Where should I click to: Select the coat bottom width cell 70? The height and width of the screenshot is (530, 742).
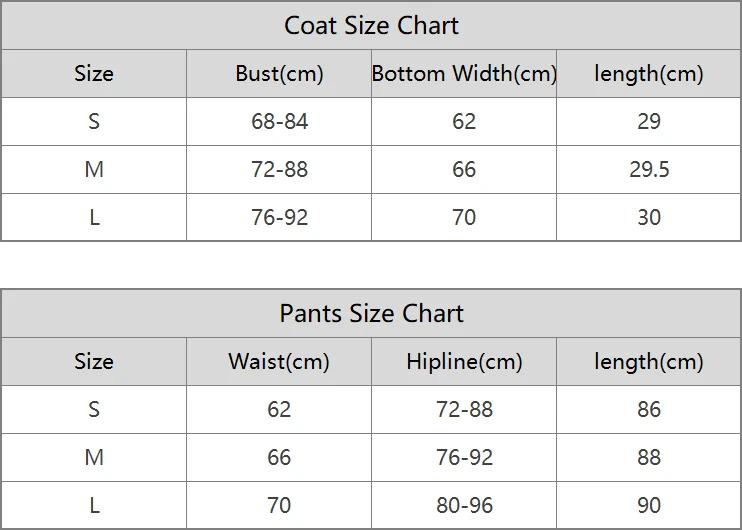click(464, 217)
